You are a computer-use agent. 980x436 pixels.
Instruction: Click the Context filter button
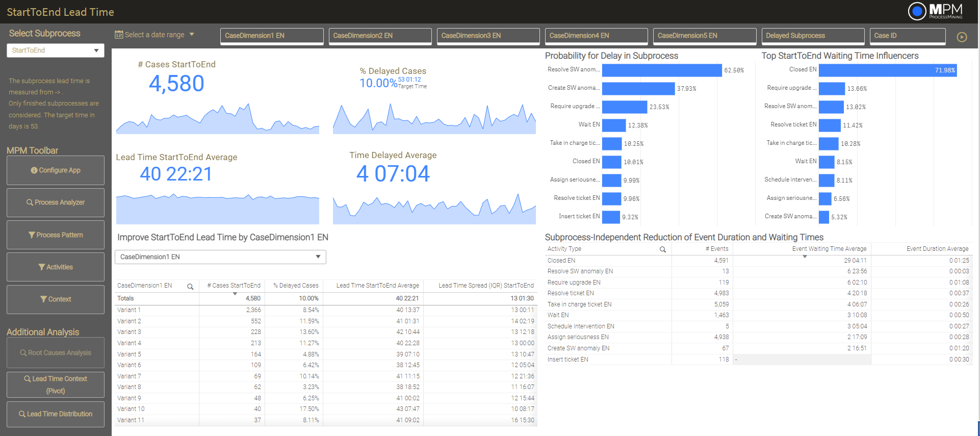click(56, 299)
